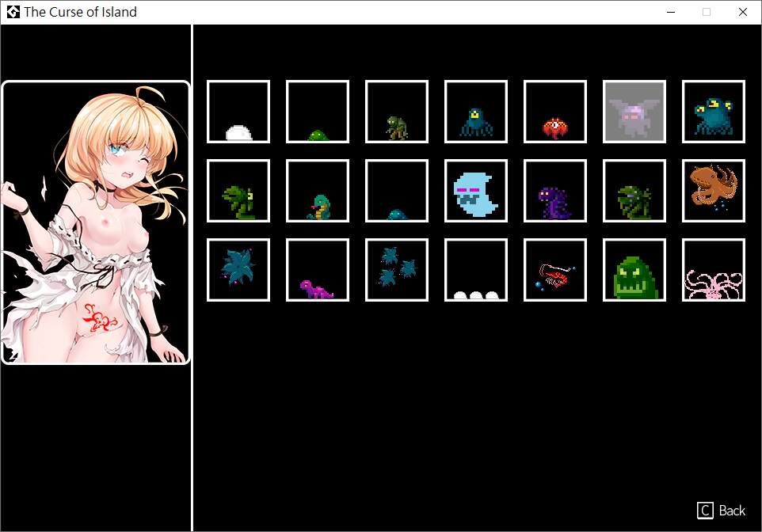Select the three teal spiky plants tile
This screenshot has height=532, width=762.
[x=397, y=270]
